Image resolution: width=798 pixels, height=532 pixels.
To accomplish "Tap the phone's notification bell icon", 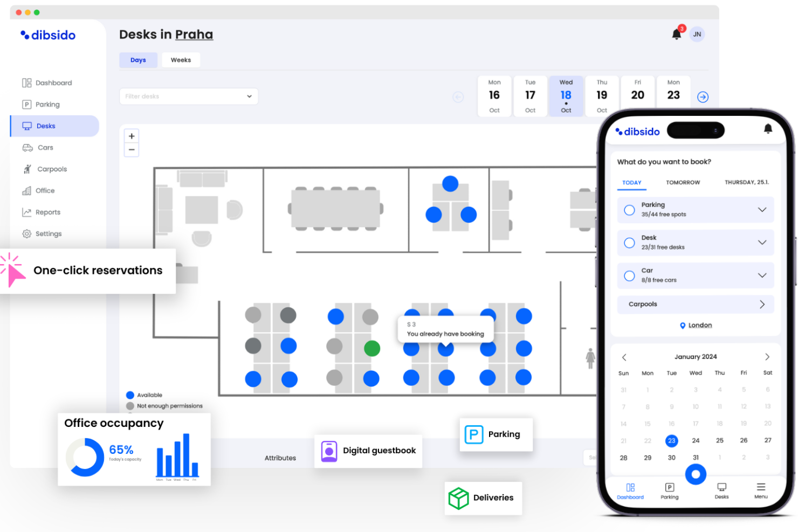I will 768,129.
